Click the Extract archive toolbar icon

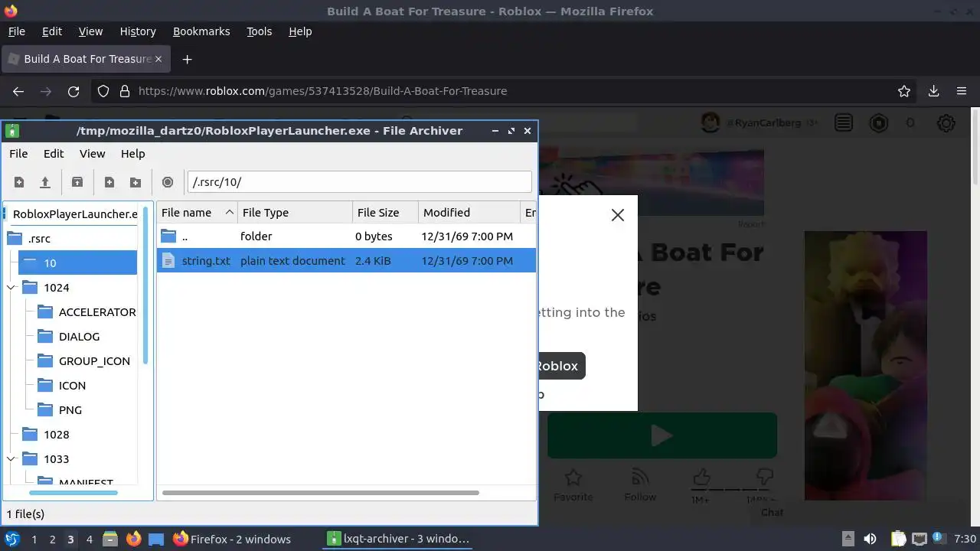coord(77,182)
